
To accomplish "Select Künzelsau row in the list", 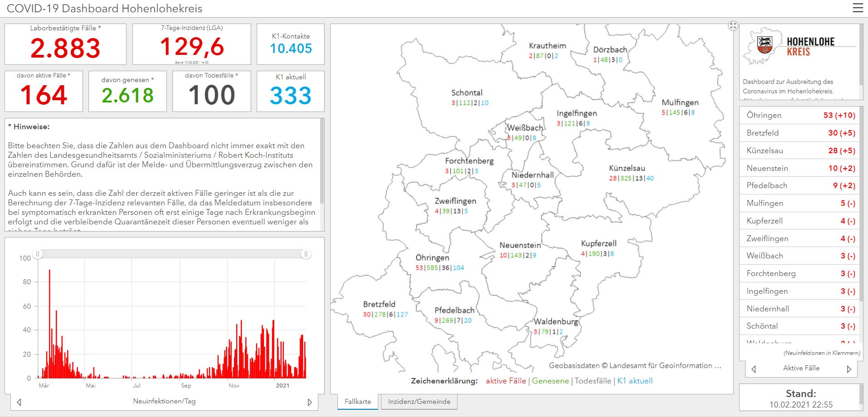I will [800, 150].
